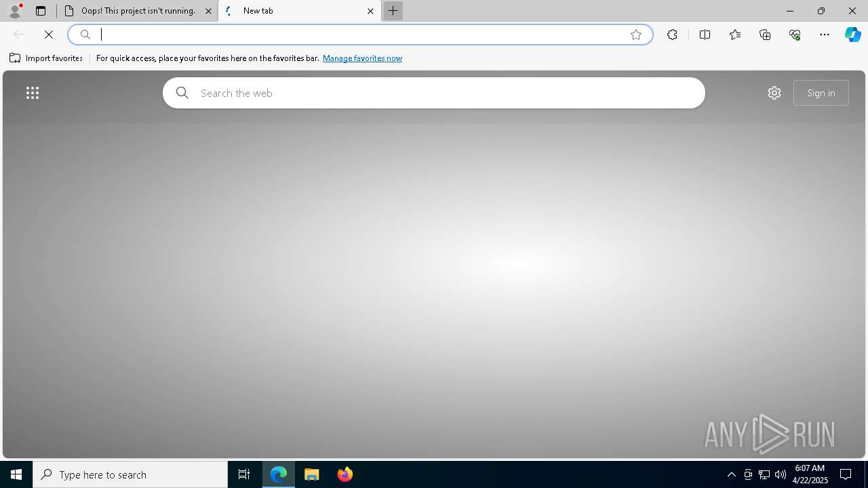Viewport: 868px width, 488px height.
Task: Open network status tray icon
Action: tap(764, 474)
